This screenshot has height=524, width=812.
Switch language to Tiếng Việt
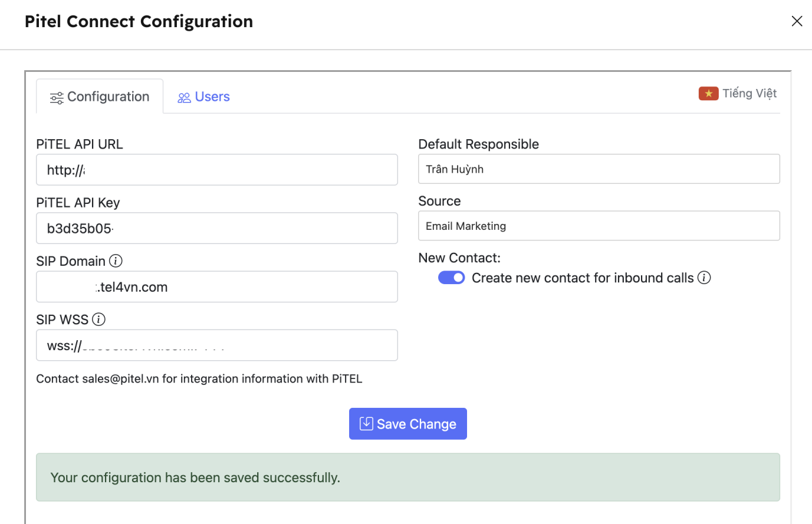[x=738, y=93]
